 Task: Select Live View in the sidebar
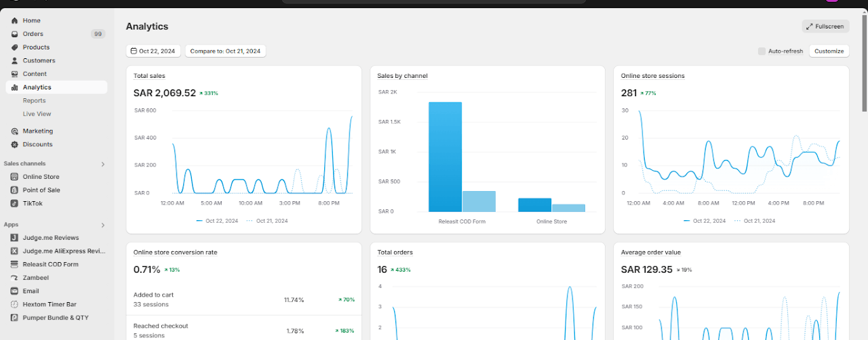tap(37, 114)
